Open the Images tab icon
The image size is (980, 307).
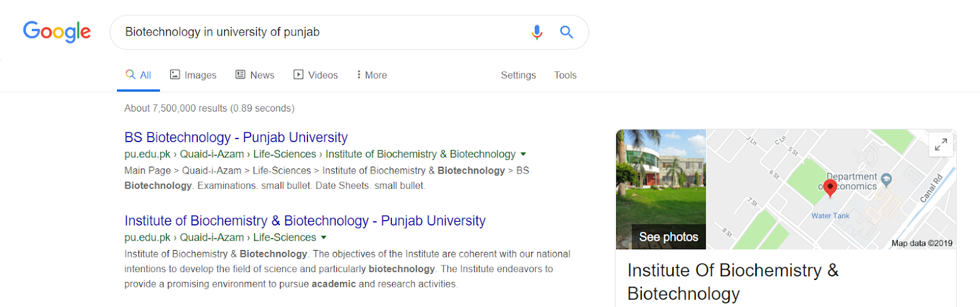[x=175, y=74]
